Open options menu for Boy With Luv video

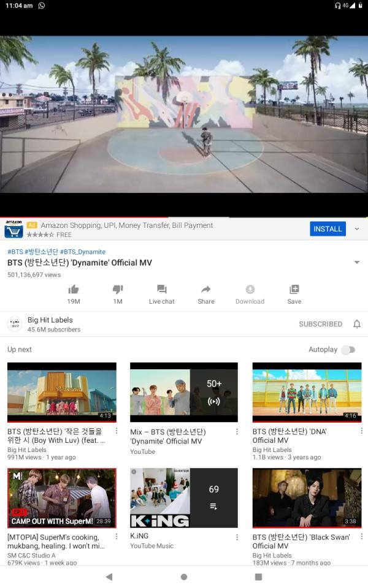(x=117, y=431)
